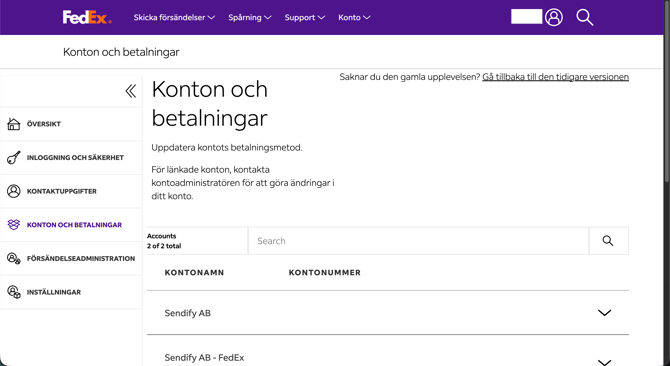The width and height of the screenshot is (670, 366).
Task: Select Konton och betalningar in sidebar
Action: coord(71,225)
